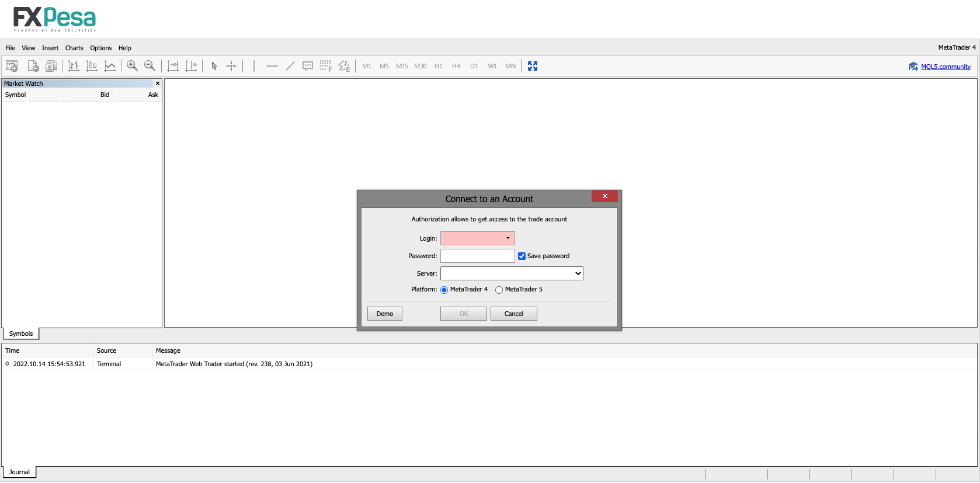Set timeframe to M15
This screenshot has height=483, width=980.
pyautogui.click(x=402, y=66)
